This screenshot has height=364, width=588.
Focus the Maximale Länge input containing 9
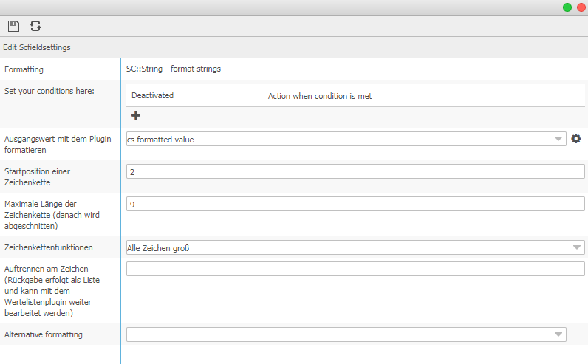[355, 204]
